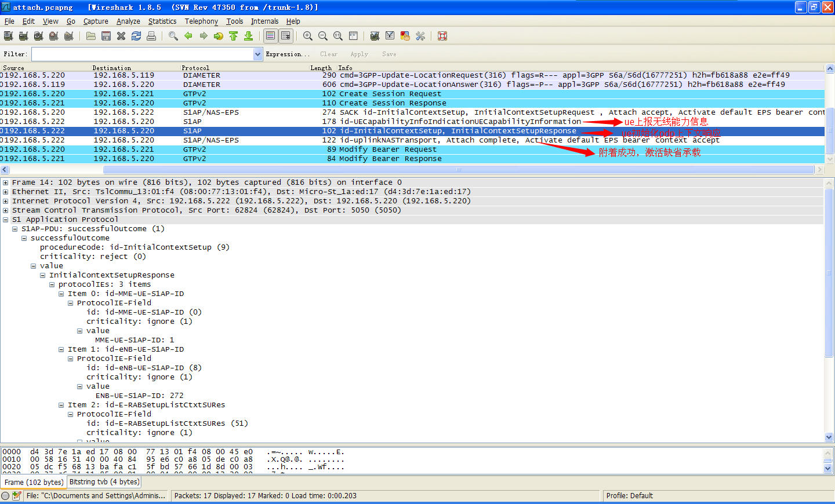This screenshot has width=835, height=504.
Task: Select the Modify Bearer Response packet
Action: (412, 159)
